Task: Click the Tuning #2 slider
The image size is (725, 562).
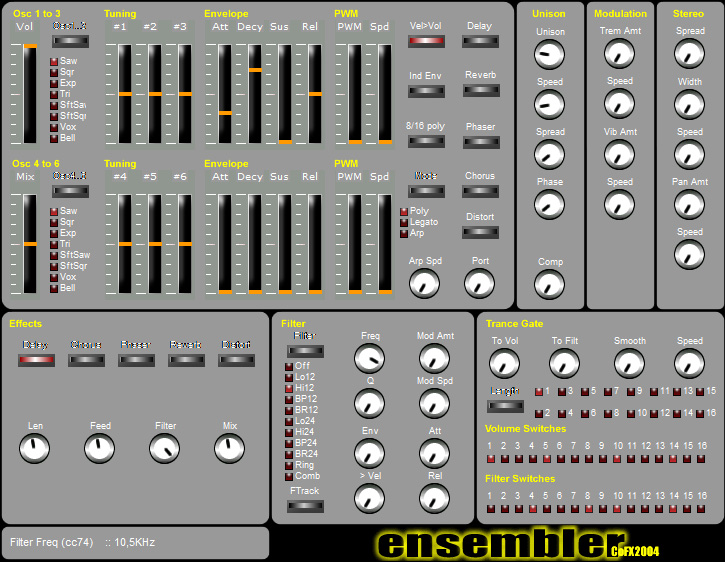Action: [155, 94]
